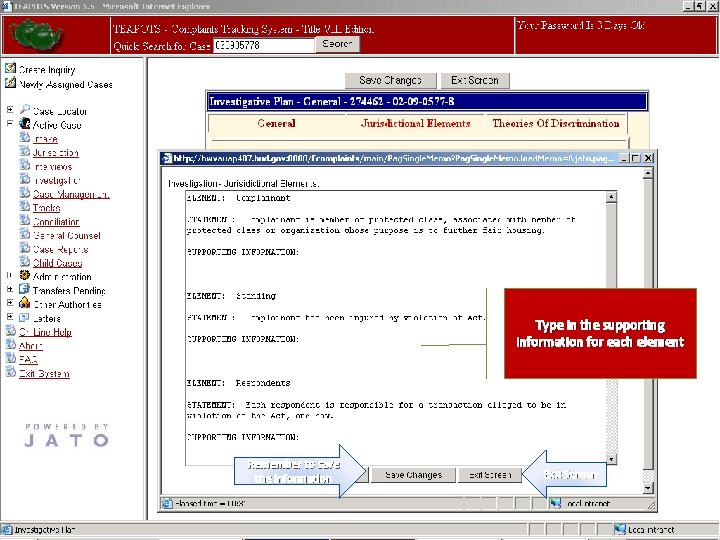Click the popup title bar page icon
Image resolution: width=720 pixels, height=540 pixels.
tap(166, 158)
